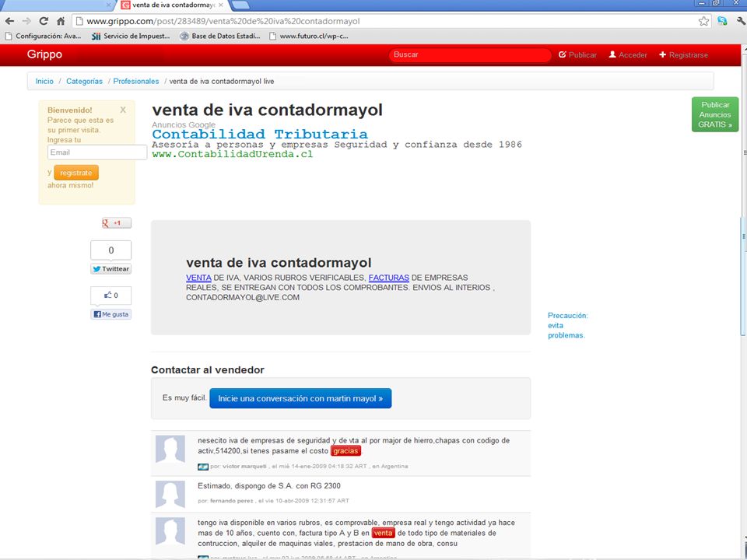This screenshot has width=747, height=560.
Task: Open the 'Servicio de Impuest...' bookmark
Action: click(131, 37)
